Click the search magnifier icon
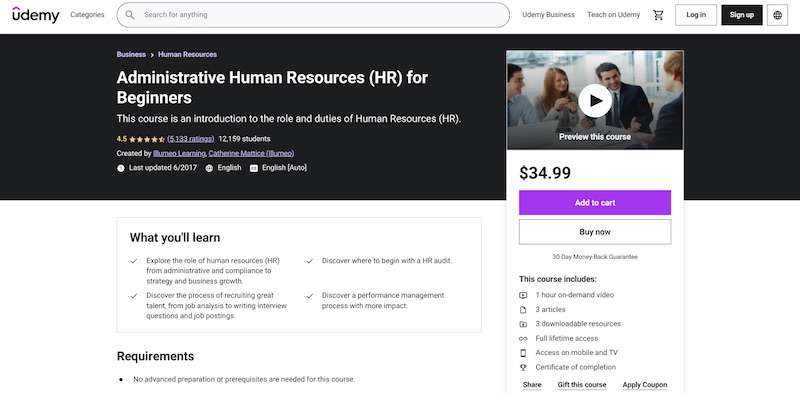Screen dimensions: 800x393 click(130, 15)
